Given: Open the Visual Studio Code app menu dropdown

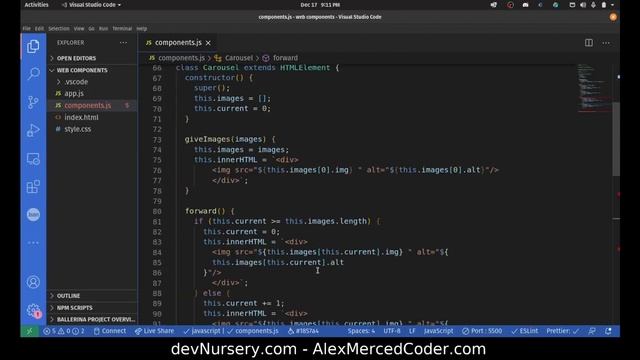Looking at the screenshot, I should 91,5.
